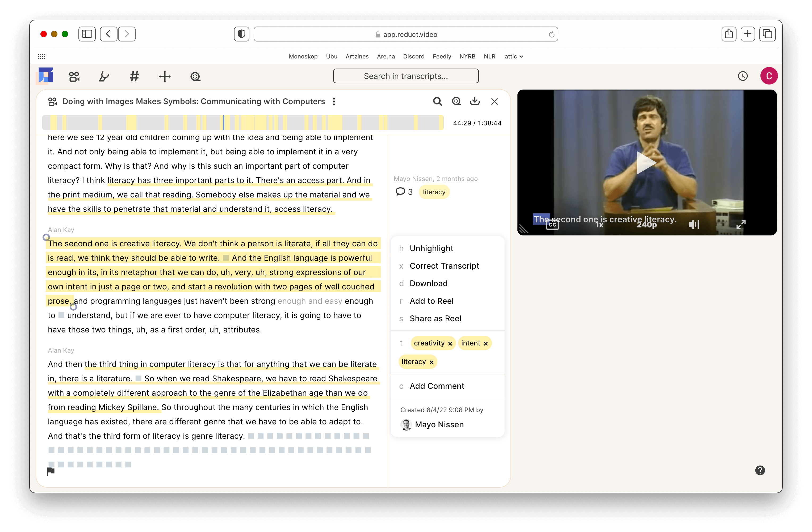Remove the creativity tag
The width and height of the screenshot is (812, 532).
[x=450, y=343]
